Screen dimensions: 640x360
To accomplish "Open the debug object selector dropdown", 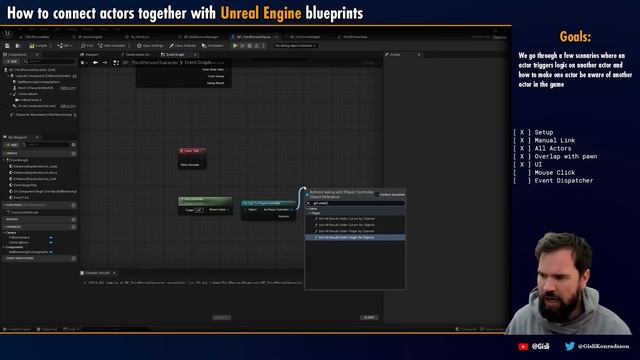I will point(295,46).
